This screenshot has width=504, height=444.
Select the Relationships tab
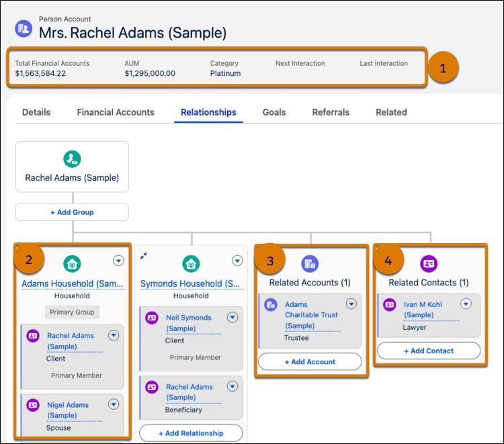point(208,112)
